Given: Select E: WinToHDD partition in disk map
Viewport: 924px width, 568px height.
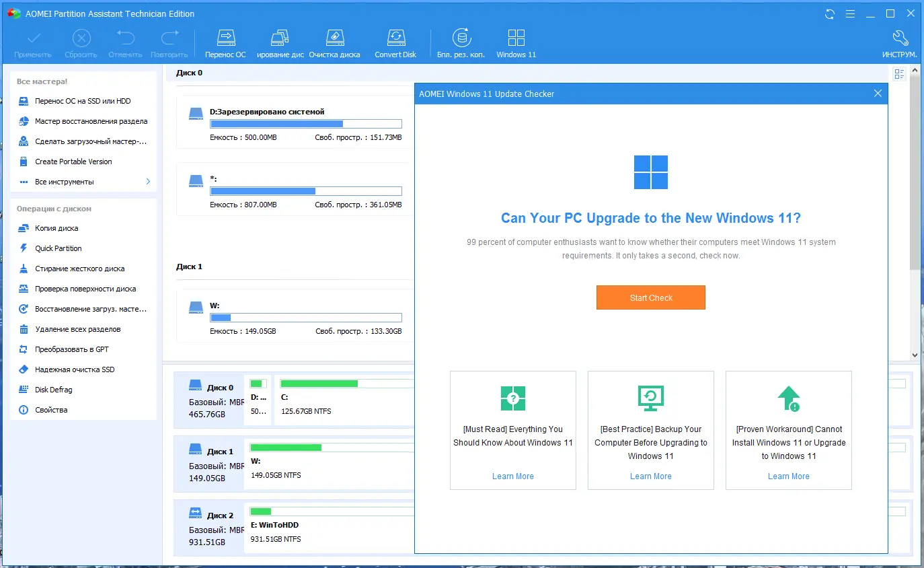Looking at the screenshot, I should (x=330, y=528).
